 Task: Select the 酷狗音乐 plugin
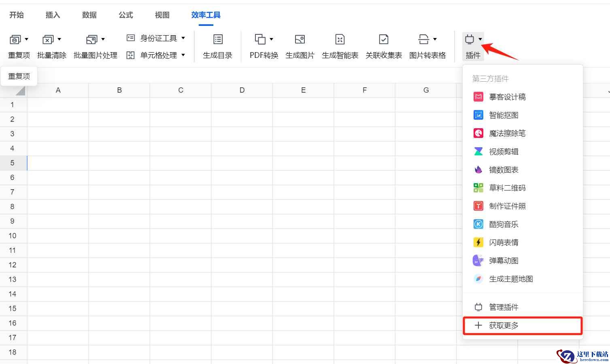coord(503,224)
